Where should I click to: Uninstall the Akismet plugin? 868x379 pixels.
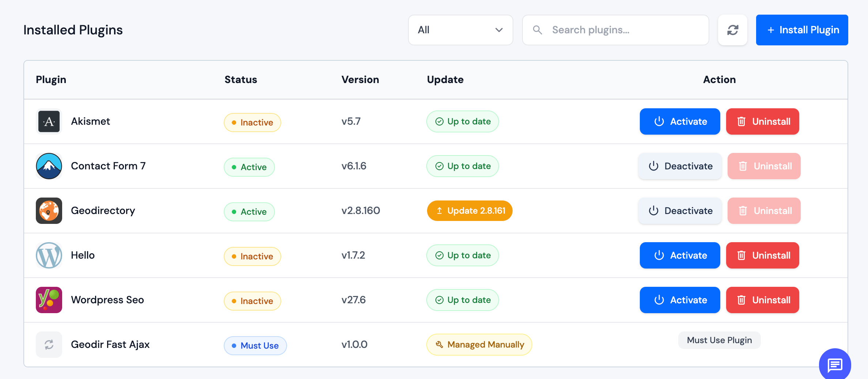(x=763, y=121)
